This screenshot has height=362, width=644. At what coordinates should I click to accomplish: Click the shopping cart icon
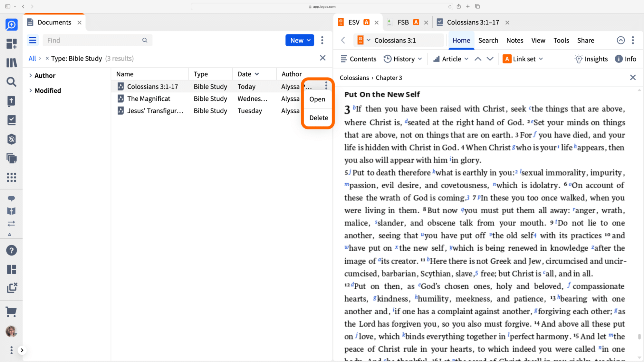tap(11, 311)
